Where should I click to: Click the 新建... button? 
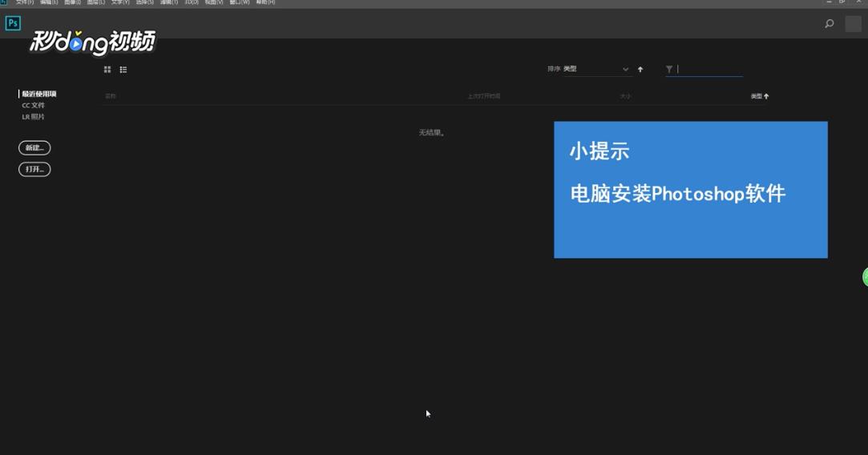tap(34, 147)
